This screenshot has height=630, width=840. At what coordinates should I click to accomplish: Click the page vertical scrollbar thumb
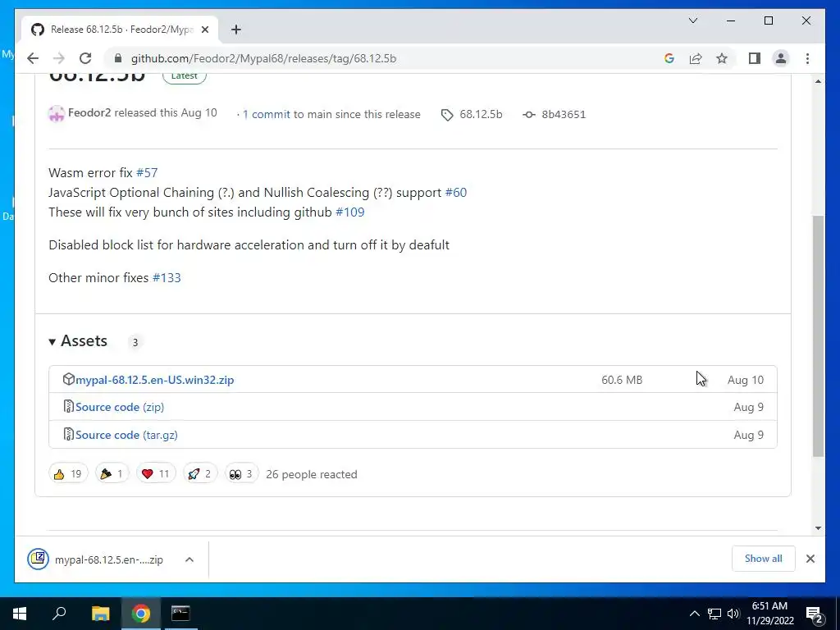coord(818,336)
